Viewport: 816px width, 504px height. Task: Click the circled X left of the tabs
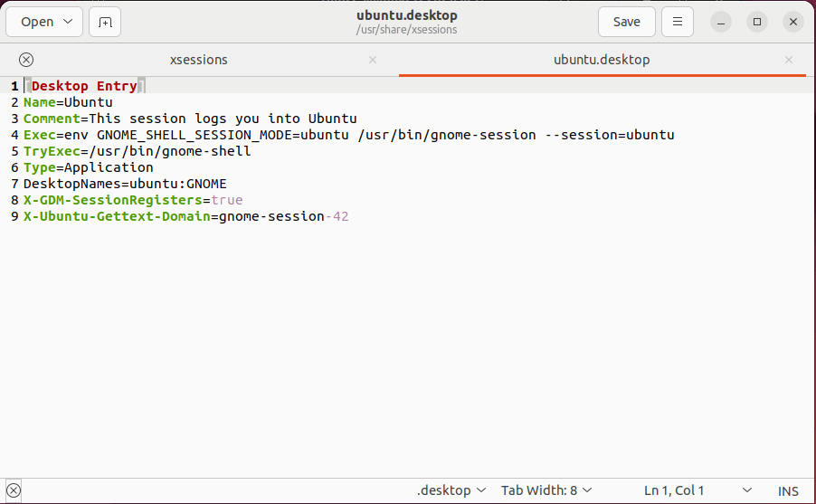[x=26, y=60]
